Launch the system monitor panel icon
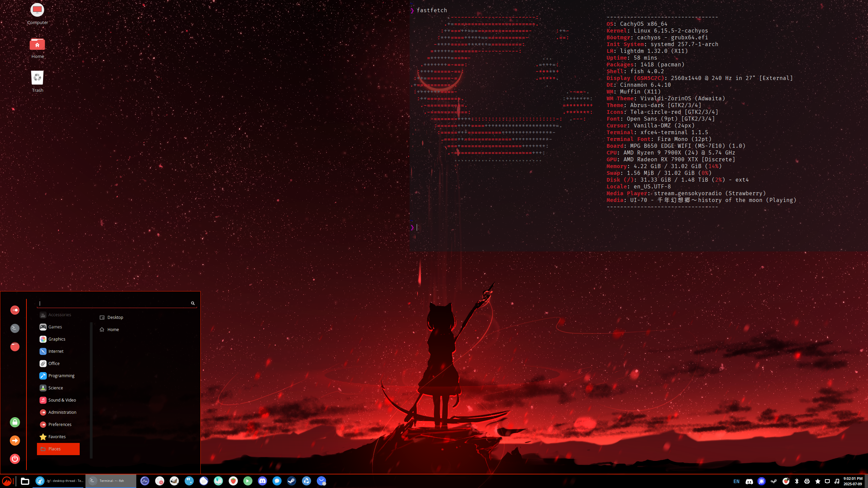868x488 pixels. click(145, 481)
